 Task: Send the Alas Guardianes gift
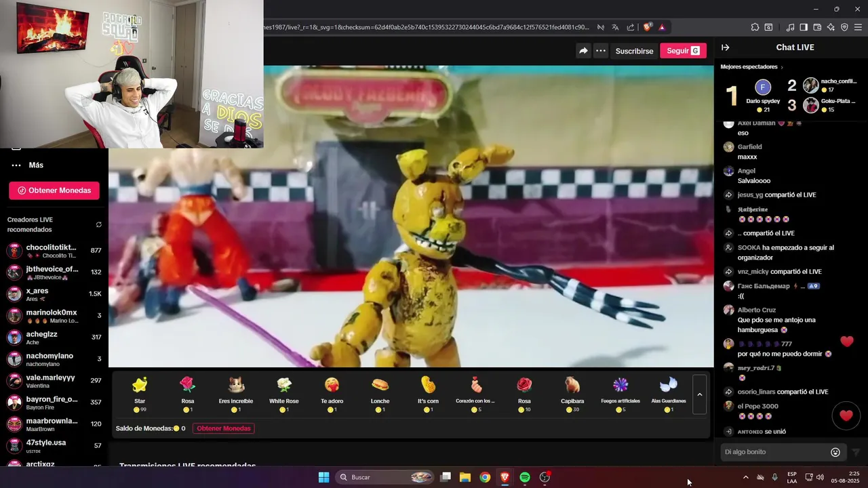point(669,394)
